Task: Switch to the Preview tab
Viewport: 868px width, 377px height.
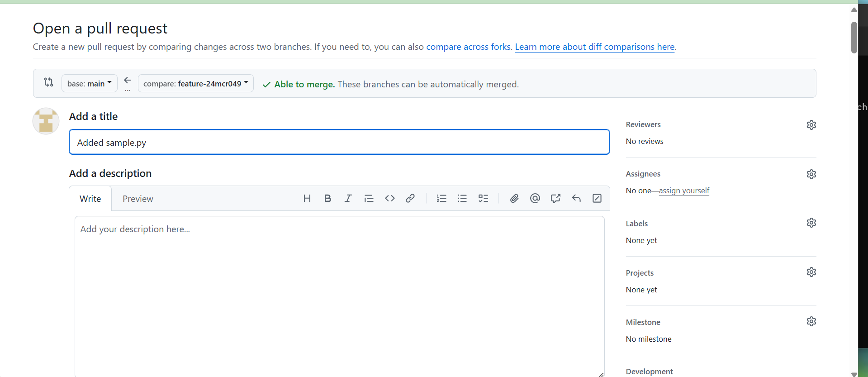Action: 138,199
